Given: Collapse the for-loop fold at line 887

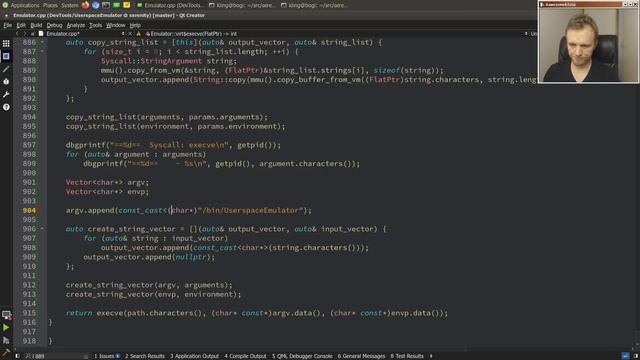Looking at the screenshot, I should 42,52.
